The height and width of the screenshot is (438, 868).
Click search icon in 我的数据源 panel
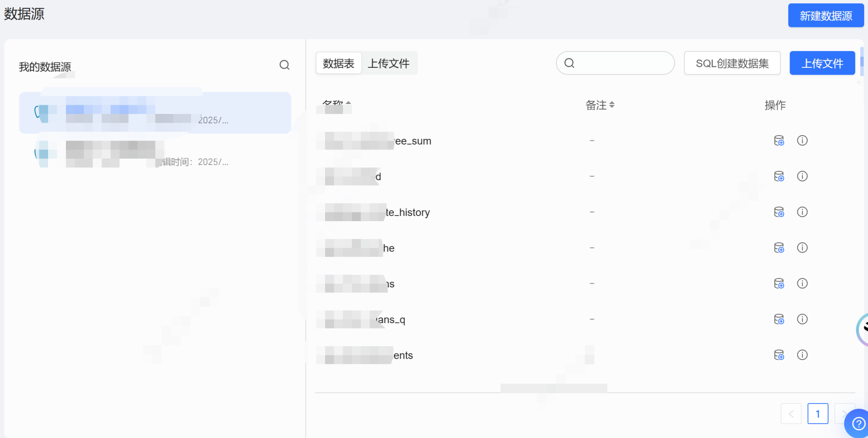(x=284, y=65)
